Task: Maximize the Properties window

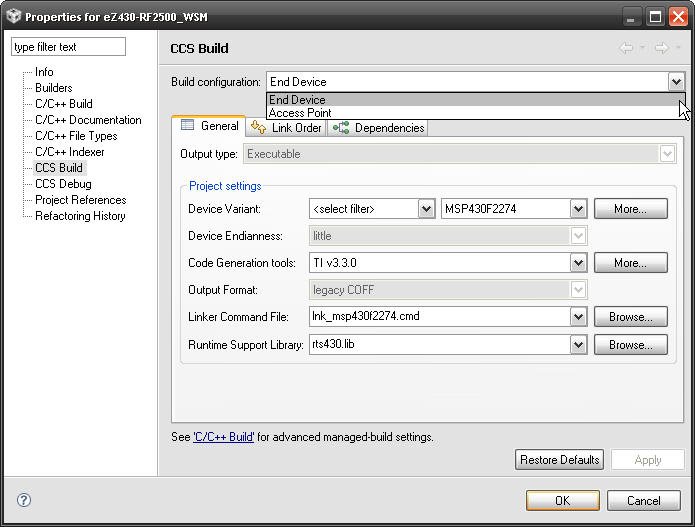Action: click(656, 17)
